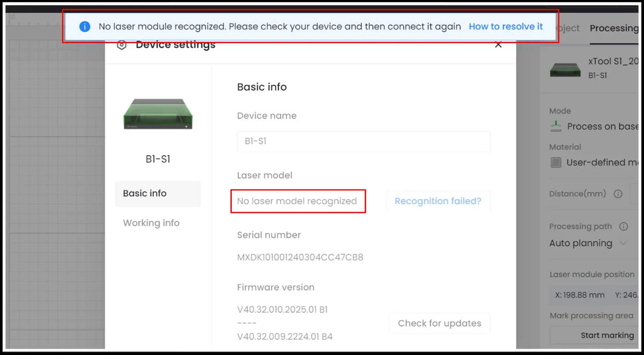Viewport: 644px width, 355px height.
Task: Click the laser module X position field
Action: point(580,295)
